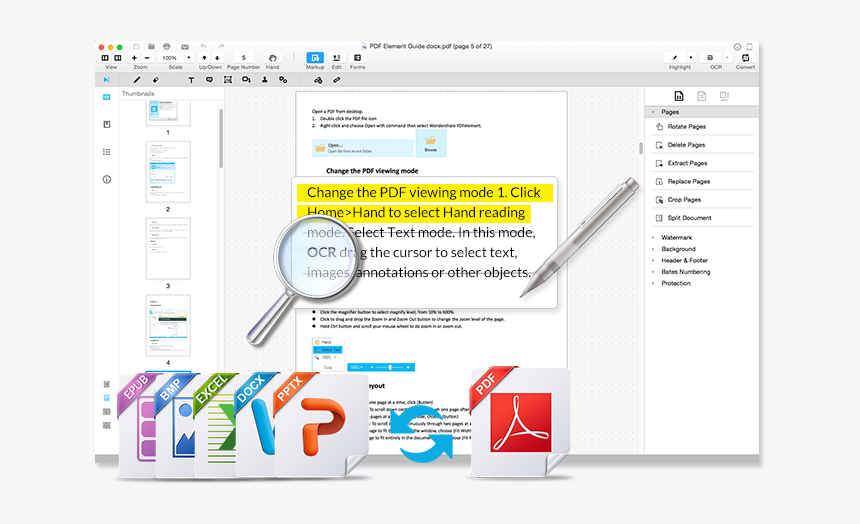The width and height of the screenshot is (860, 524).
Task: Toggle the blue selection arrow tool
Action: (106, 80)
